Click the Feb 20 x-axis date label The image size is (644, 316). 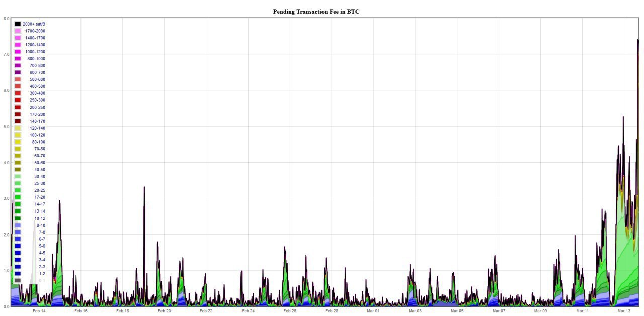point(165,311)
